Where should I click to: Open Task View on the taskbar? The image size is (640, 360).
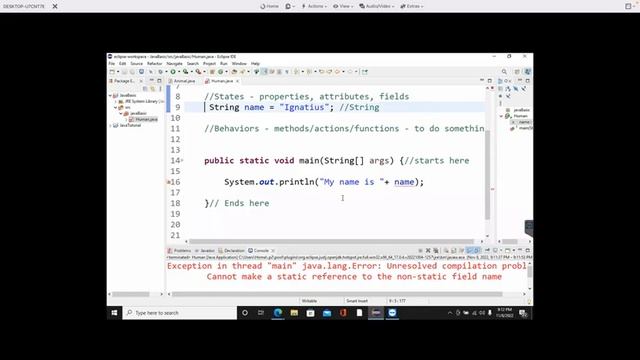(261, 313)
